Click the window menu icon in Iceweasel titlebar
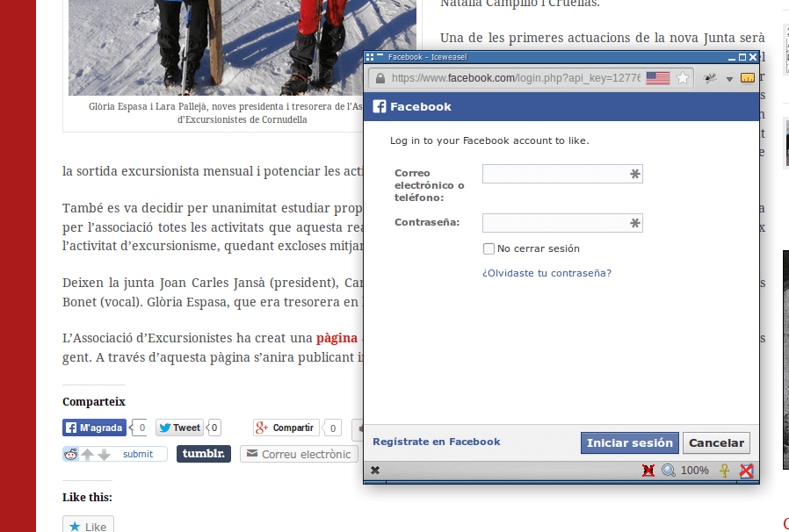The image size is (789, 532). point(370,57)
